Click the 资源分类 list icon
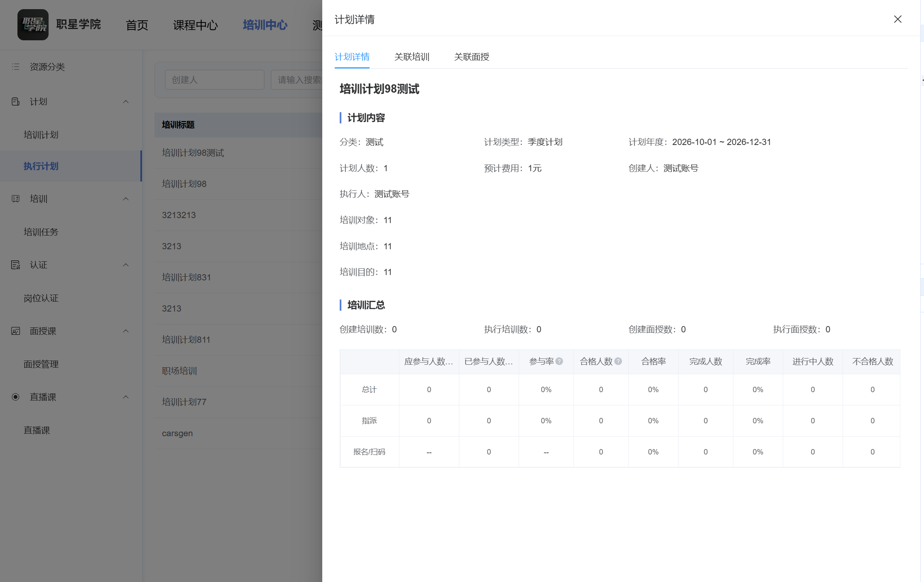 coord(16,67)
